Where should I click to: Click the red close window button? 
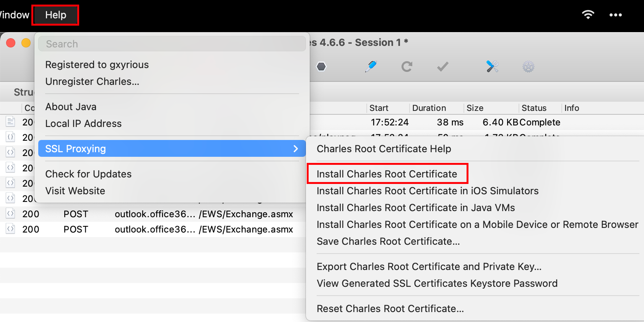click(11, 43)
